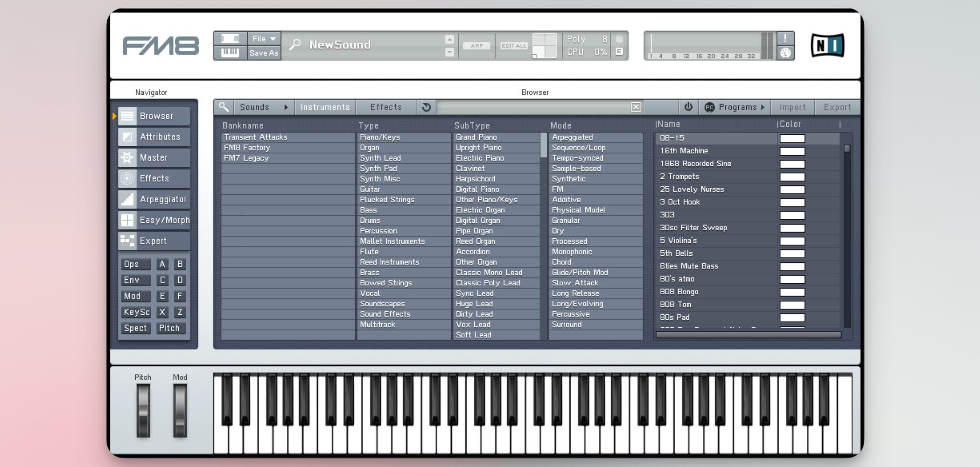Click the rack view icon above keyboard icon
The image size is (980, 467).
(x=230, y=38)
